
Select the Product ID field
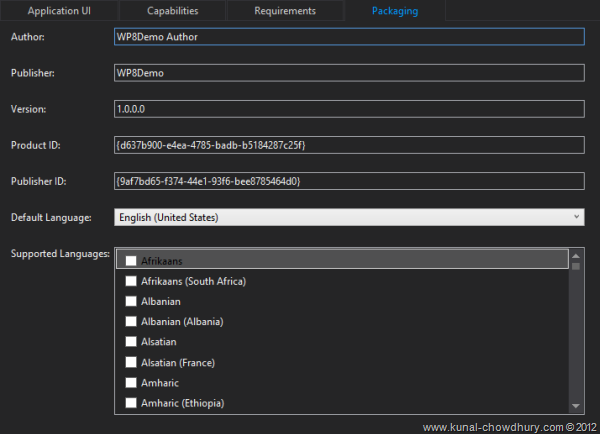click(x=349, y=145)
